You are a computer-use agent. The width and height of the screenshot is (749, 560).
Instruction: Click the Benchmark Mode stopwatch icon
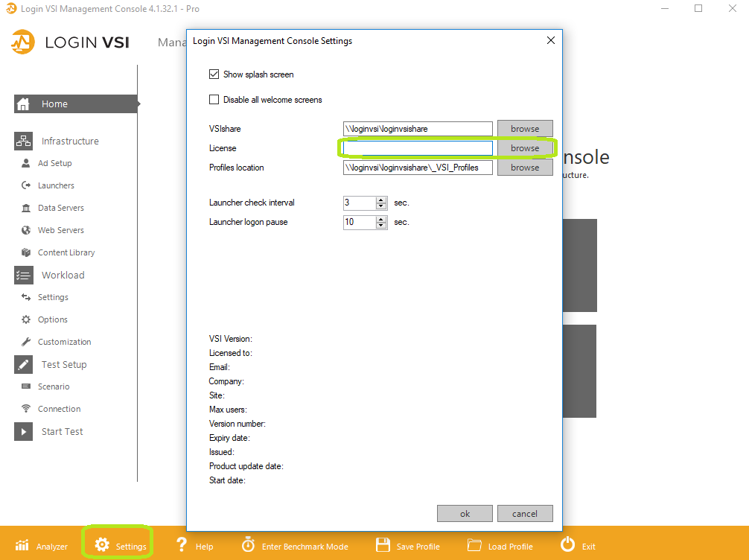click(248, 544)
